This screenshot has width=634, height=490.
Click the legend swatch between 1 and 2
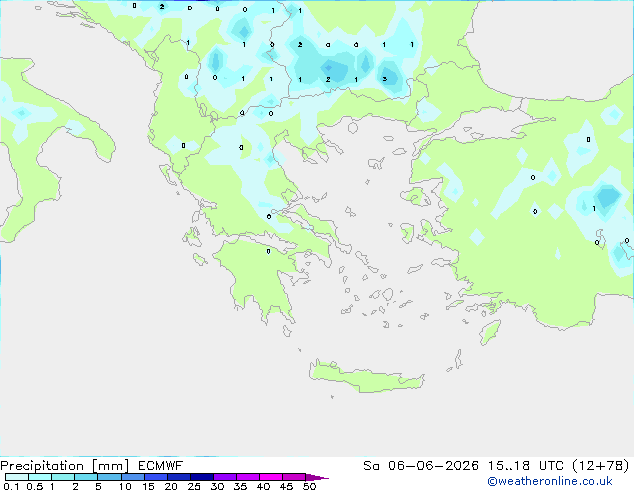click(x=63, y=477)
